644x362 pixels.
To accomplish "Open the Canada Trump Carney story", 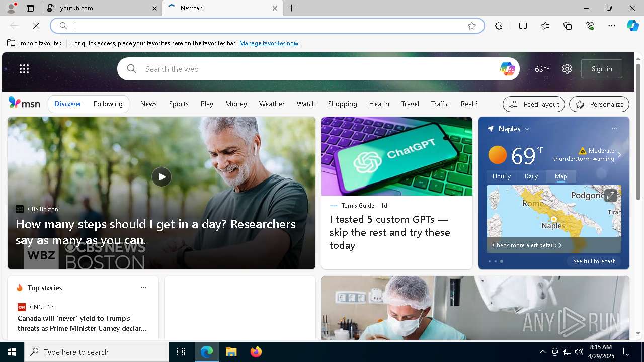I will (x=83, y=323).
